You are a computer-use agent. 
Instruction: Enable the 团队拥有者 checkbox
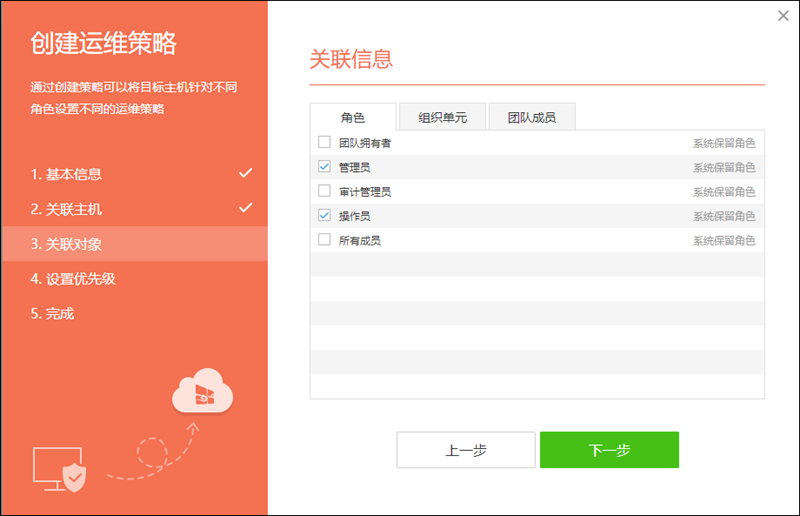click(324, 143)
